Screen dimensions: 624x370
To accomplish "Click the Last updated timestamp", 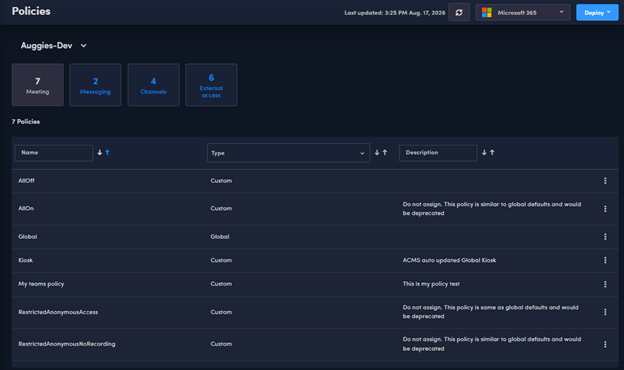I will click(395, 13).
